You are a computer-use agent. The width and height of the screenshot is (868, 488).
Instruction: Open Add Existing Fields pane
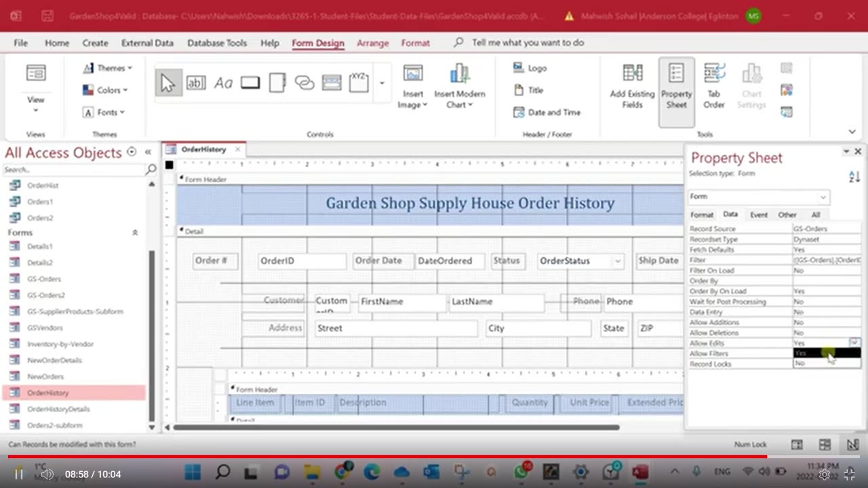pos(633,86)
